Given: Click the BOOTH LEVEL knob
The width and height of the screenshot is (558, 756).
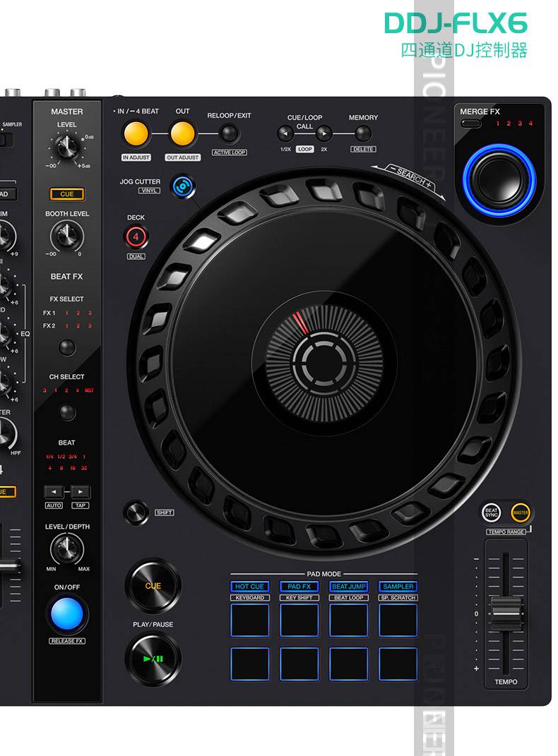Looking at the screenshot, I should (66, 236).
